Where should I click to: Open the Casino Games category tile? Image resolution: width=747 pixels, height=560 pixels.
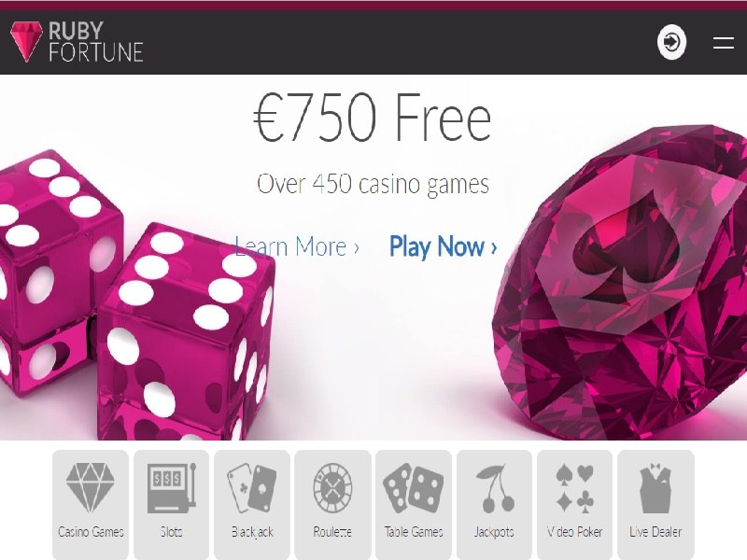click(91, 504)
